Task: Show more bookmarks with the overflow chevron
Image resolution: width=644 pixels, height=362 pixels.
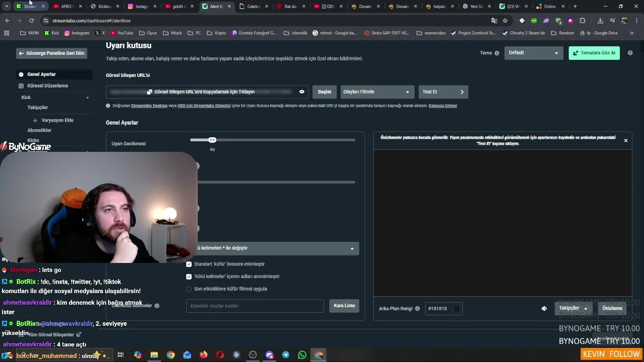Action: click(632, 33)
